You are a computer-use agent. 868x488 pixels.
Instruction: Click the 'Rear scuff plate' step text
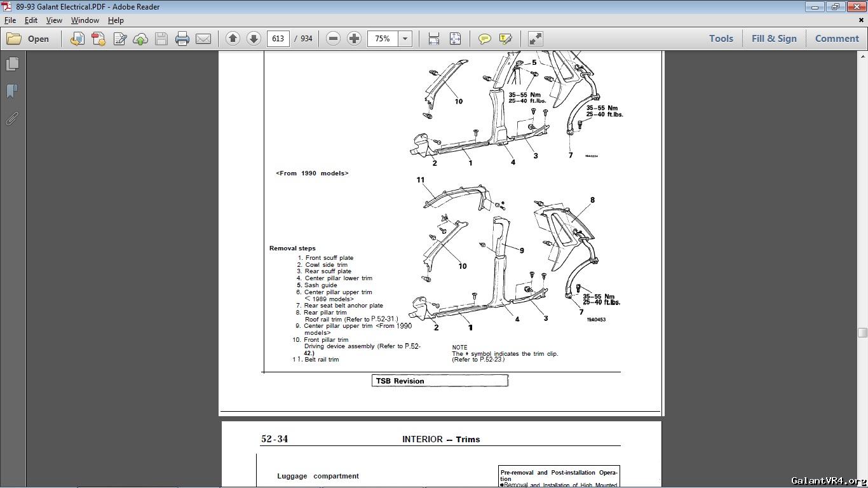tap(328, 271)
